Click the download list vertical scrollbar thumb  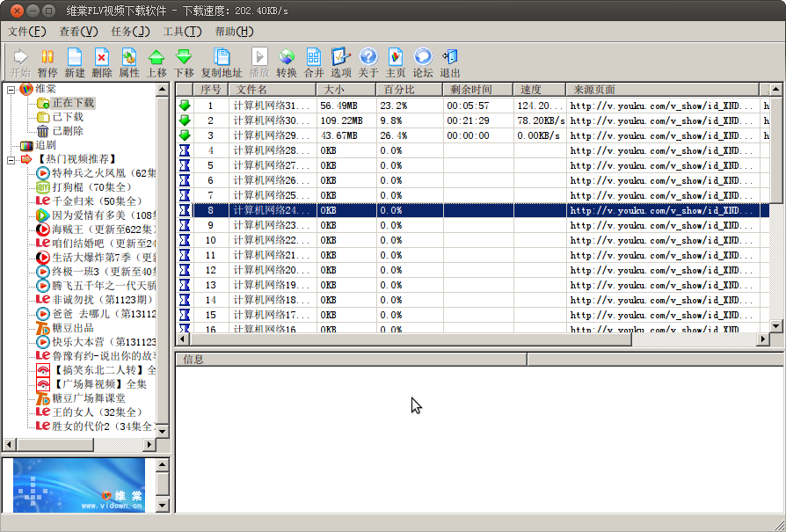pyautogui.click(x=775, y=149)
